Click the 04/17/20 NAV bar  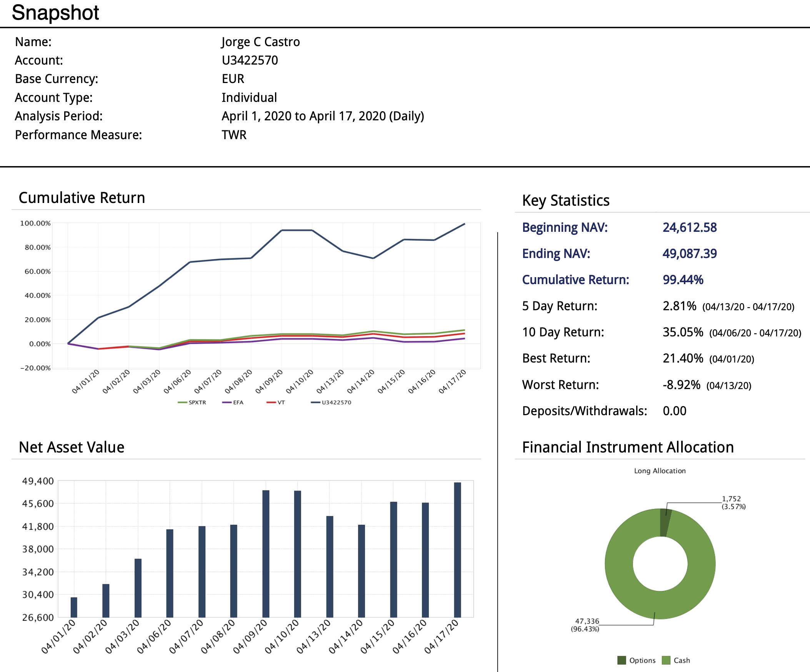click(x=457, y=550)
